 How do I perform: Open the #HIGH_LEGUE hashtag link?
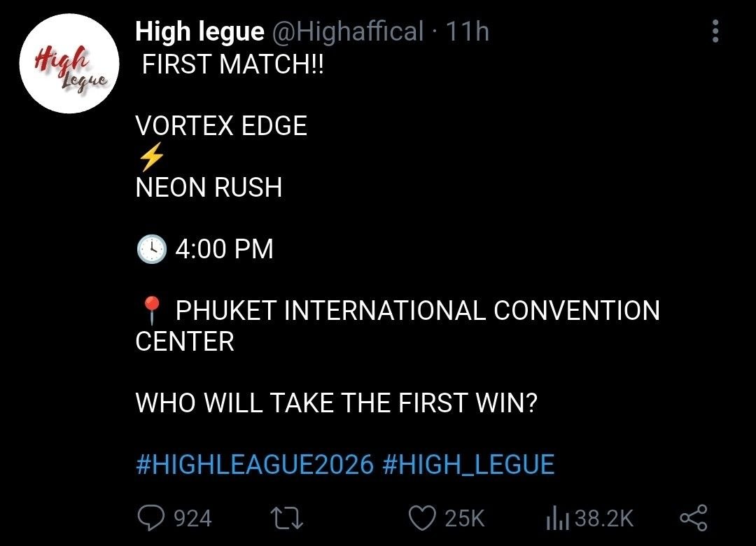[468, 465]
